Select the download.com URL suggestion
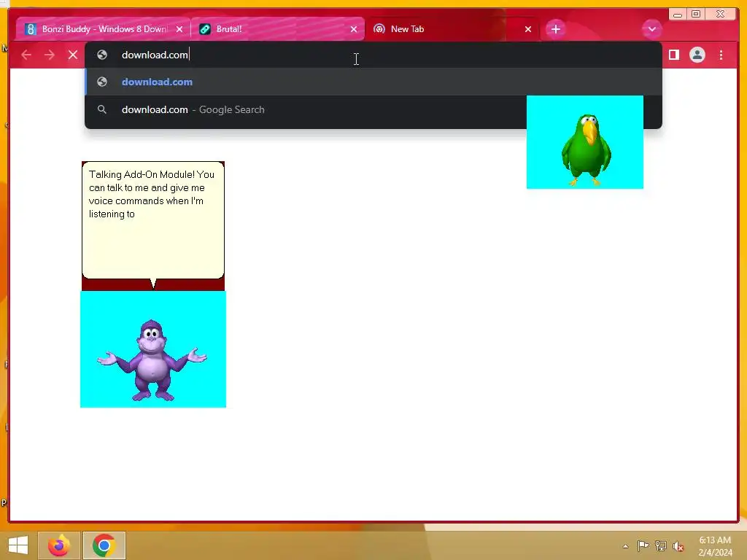Viewport: 747px width, 560px height. point(373,82)
